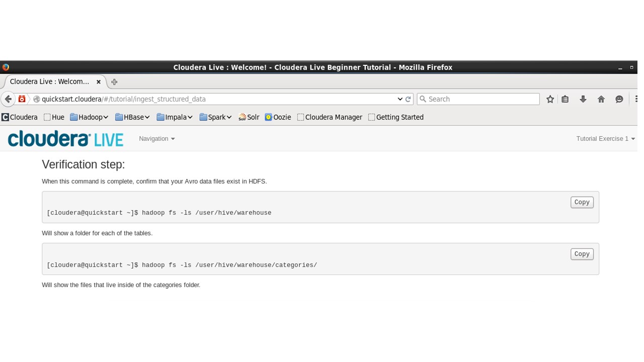The height and width of the screenshot is (362, 644).
Task: Open the Navigation dropdown menu
Action: [157, 139]
